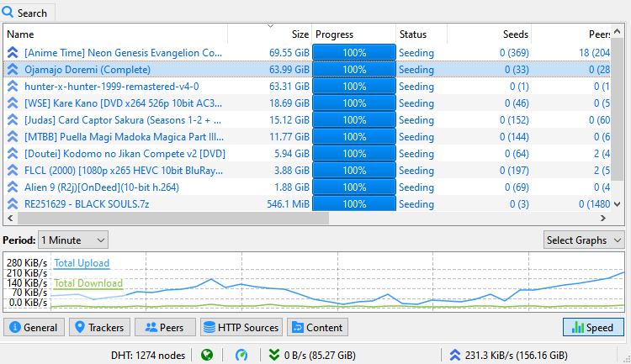Click seeding icon of Puella Magi Madoka torrent
Image resolution: width=631 pixels, height=364 pixels.
click(x=13, y=137)
